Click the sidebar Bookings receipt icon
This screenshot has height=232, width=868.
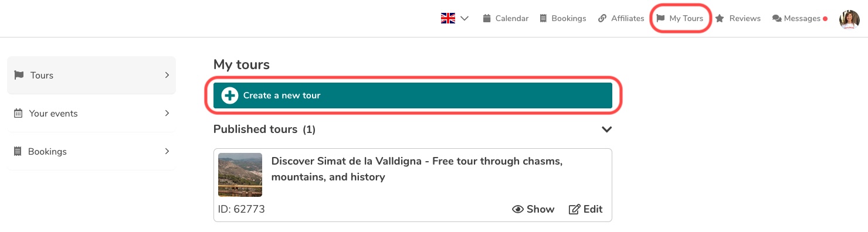click(x=18, y=151)
